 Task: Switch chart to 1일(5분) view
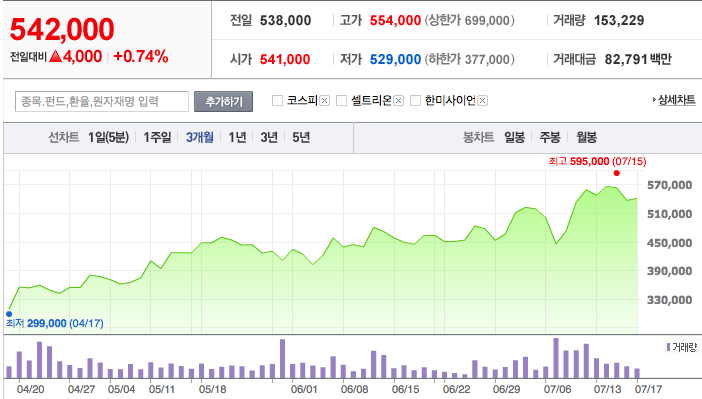point(108,137)
